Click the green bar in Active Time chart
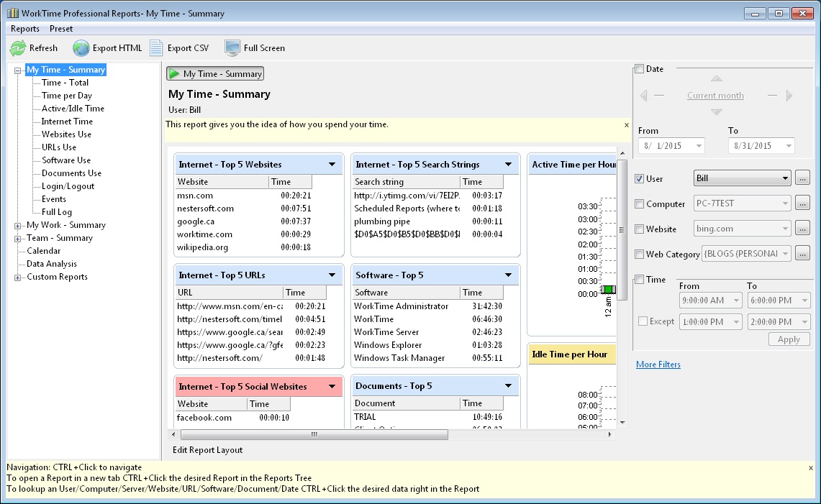Viewport: 821px width, 504px height. tap(609, 290)
